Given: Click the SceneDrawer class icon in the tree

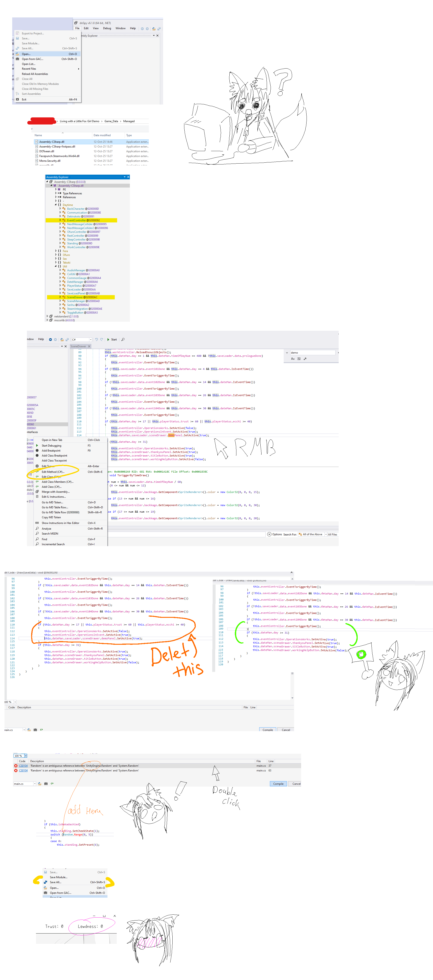Looking at the screenshot, I should [x=64, y=297].
